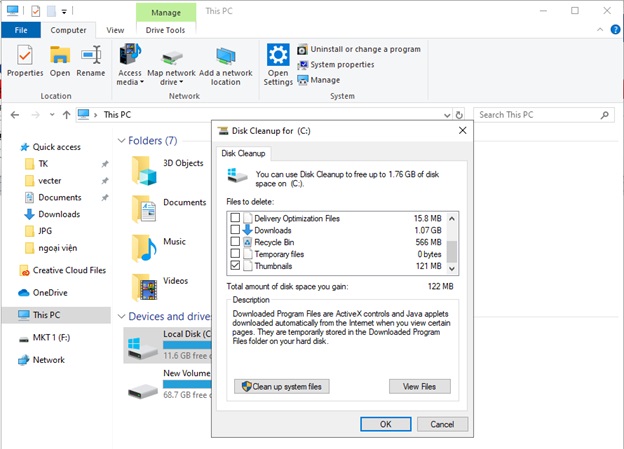624x449 pixels.
Task: Open the File menu
Action: coord(21,30)
